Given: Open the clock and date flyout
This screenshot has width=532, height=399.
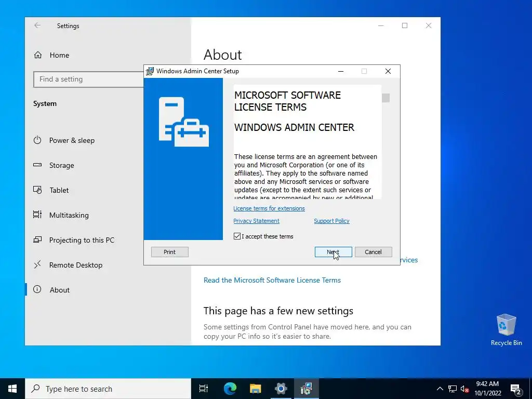Looking at the screenshot, I should [x=487, y=389].
